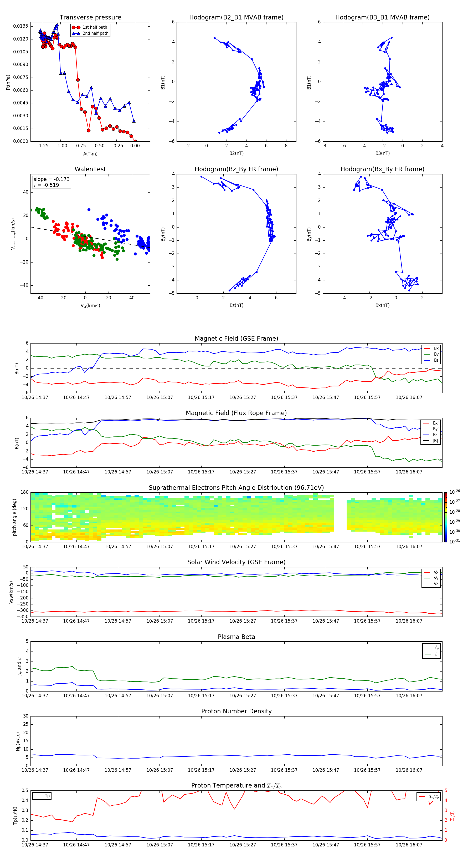Click the "Np(#/cc)" y-axis label
473x868 pixels.
[18, 741]
